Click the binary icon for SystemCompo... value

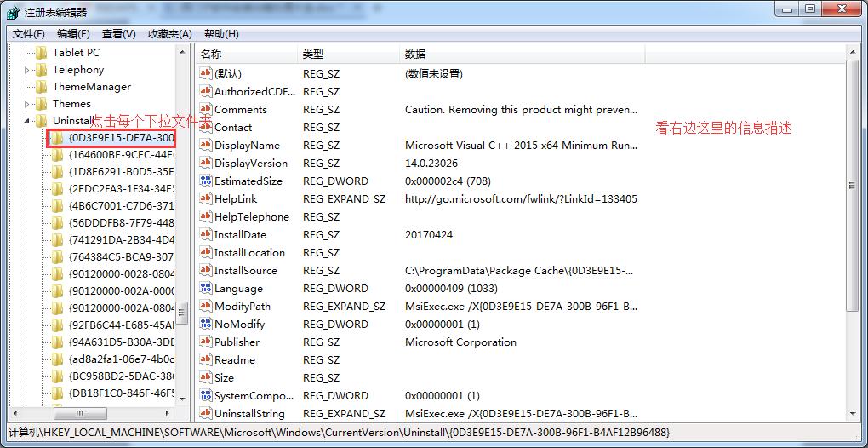click(206, 395)
